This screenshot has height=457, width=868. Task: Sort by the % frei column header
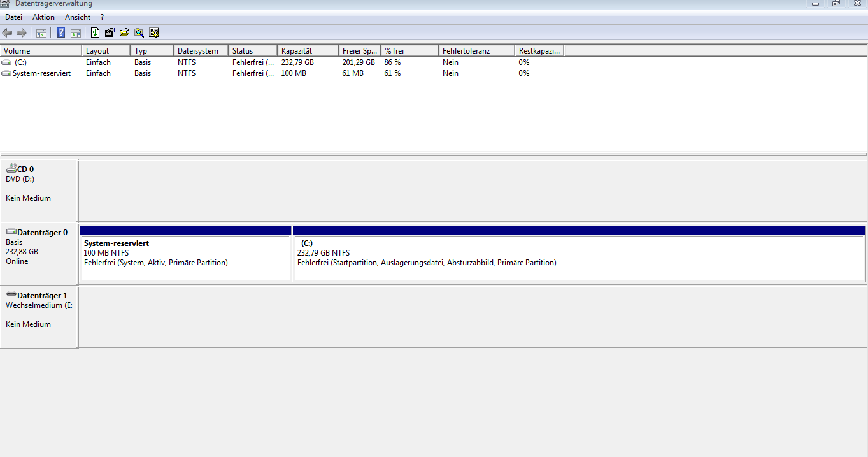pos(410,51)
